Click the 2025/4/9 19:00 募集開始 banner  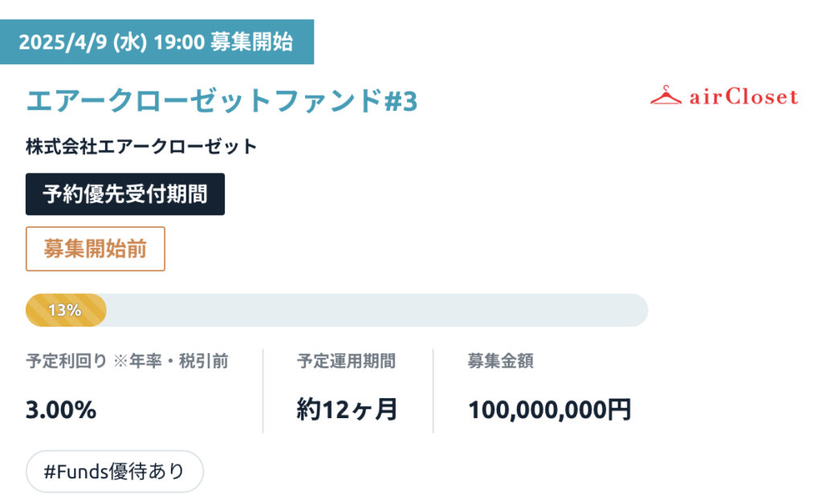coord(157,42)
